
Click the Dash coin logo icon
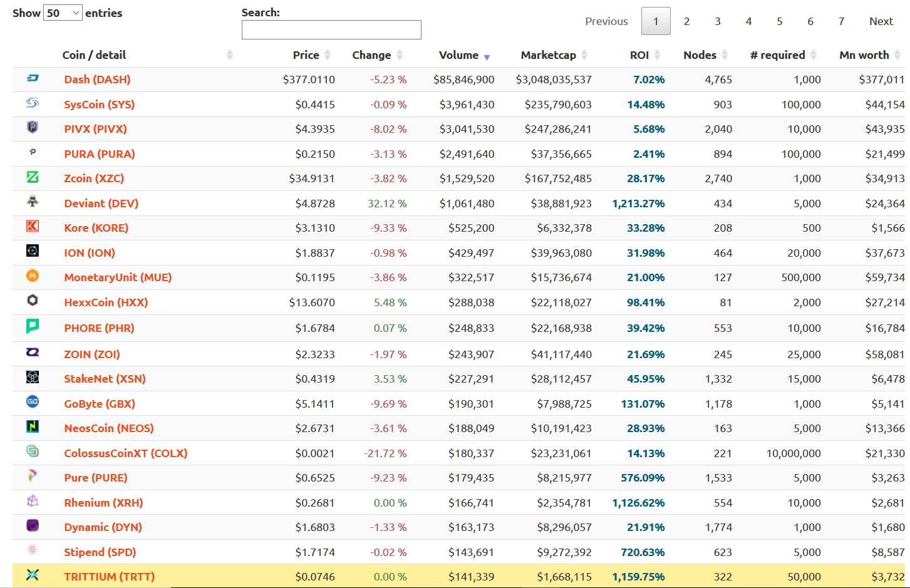(x=33, y=78)
